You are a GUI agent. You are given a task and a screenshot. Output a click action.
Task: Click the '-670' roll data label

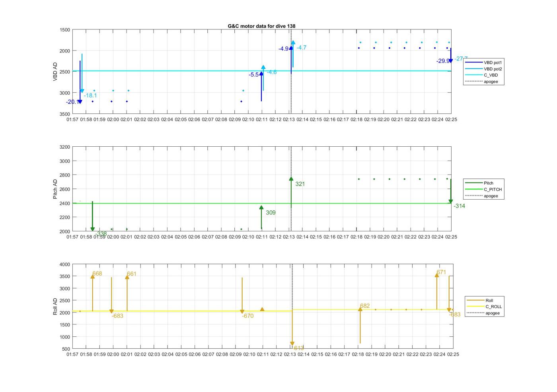pyautogui.click(x=247, y=316)
